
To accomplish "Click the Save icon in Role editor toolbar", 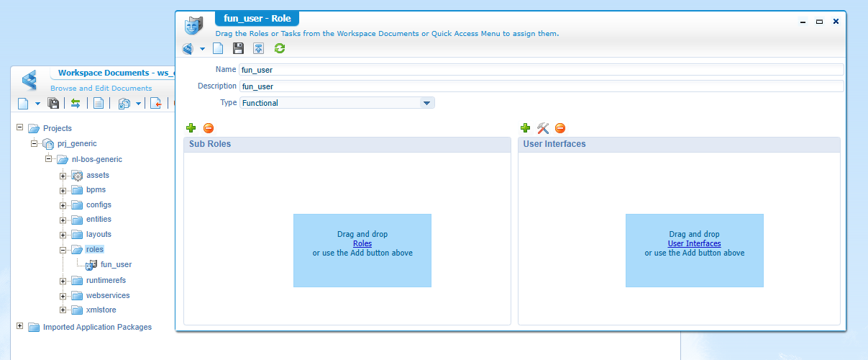I will coord(238,48).
